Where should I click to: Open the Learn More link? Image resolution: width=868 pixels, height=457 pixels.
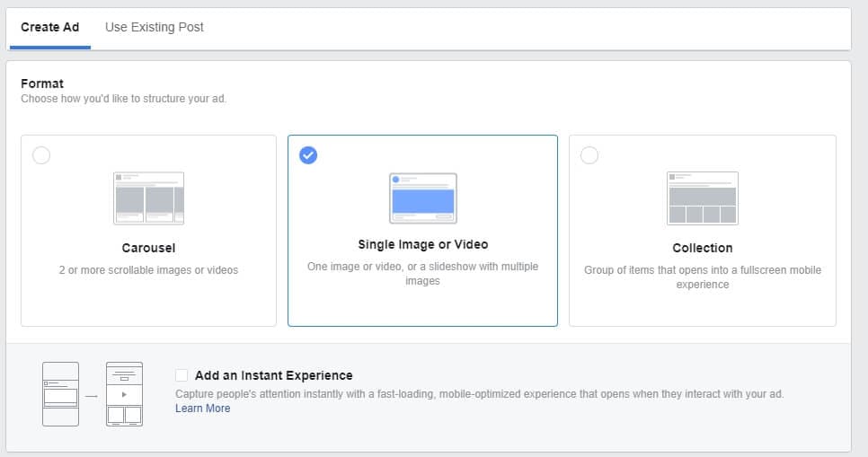point(203,409)
